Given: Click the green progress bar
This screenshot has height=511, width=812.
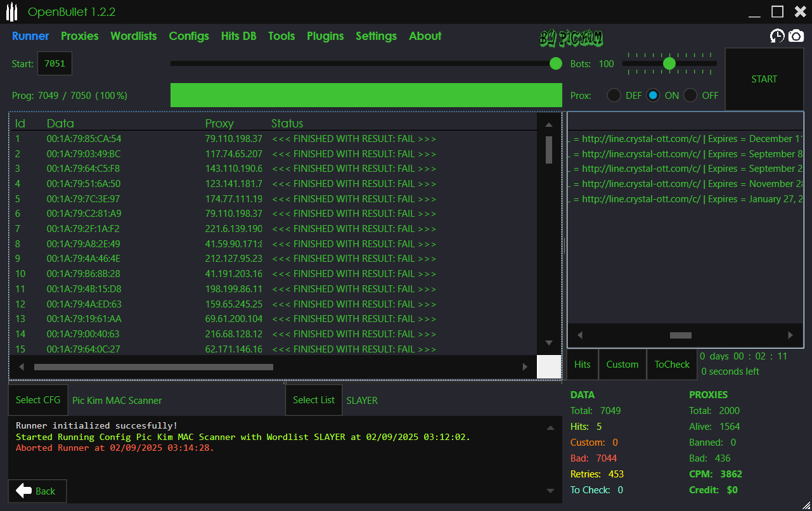Looking at the screenshot, I should point(366,95).
